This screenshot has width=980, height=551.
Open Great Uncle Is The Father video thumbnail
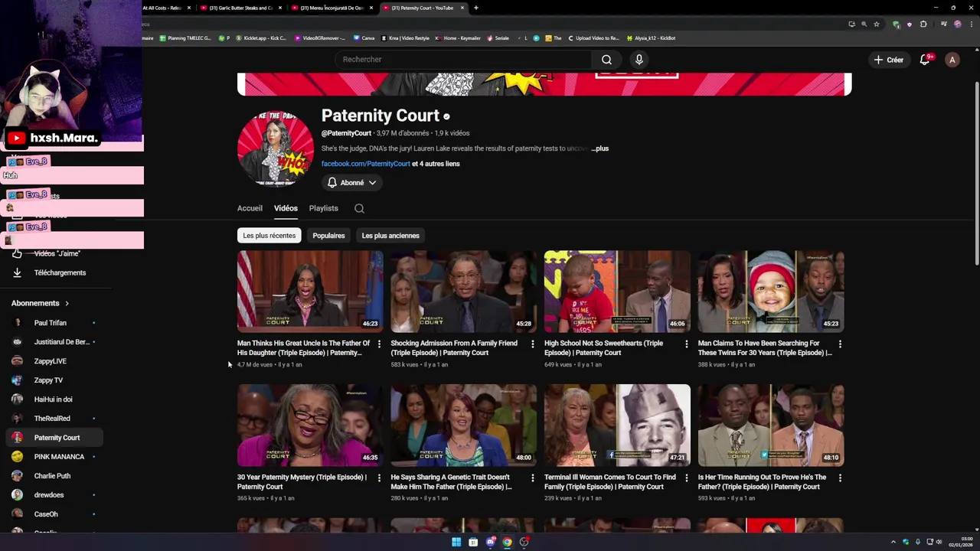click(310, 292)
